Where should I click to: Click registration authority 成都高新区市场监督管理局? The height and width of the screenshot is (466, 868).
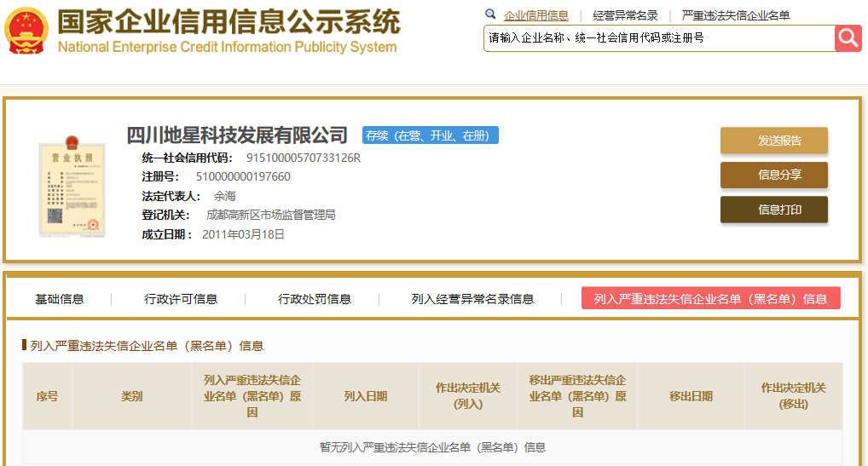click(x=270, y=215)
